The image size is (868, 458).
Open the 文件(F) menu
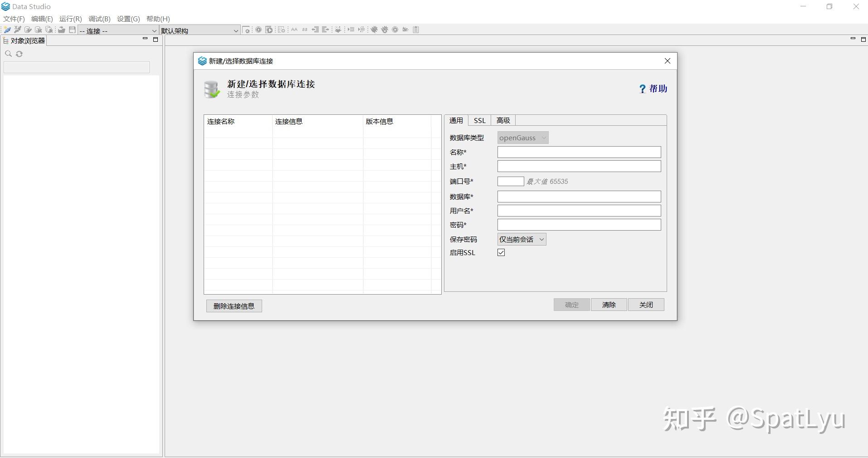pos(13,19)
